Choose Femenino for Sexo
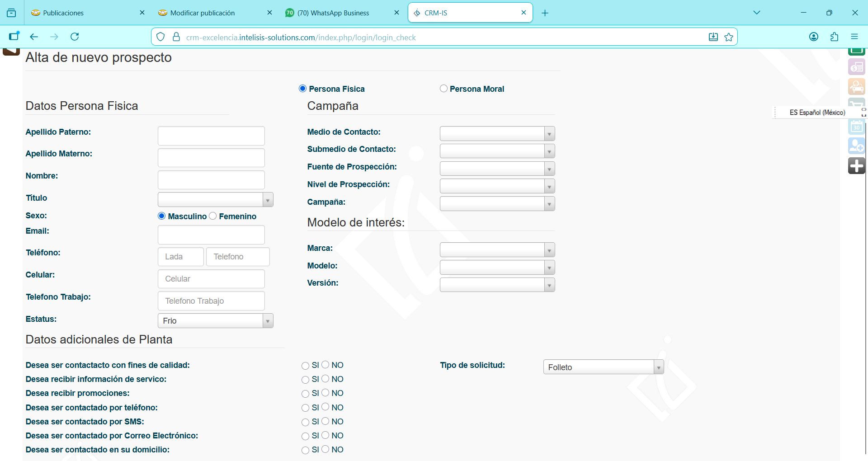Image resolution: width=868 pixels, height=461 pixels. 213,216
